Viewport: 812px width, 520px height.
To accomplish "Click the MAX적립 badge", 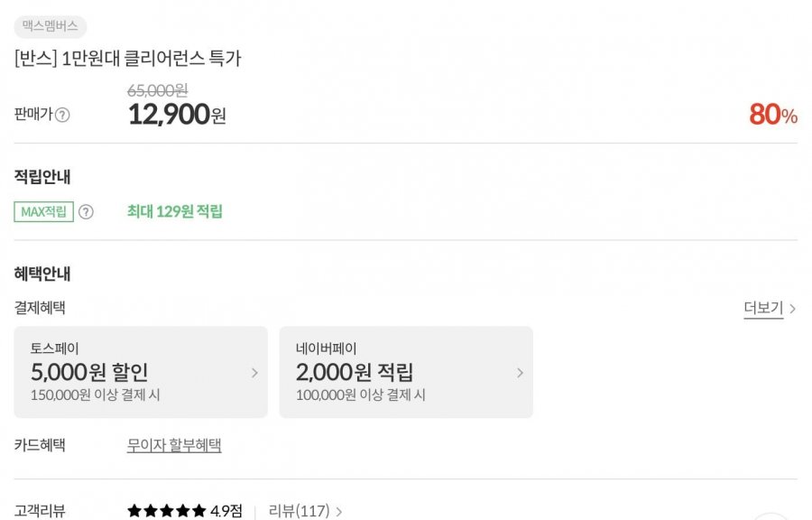I will 43,212.
